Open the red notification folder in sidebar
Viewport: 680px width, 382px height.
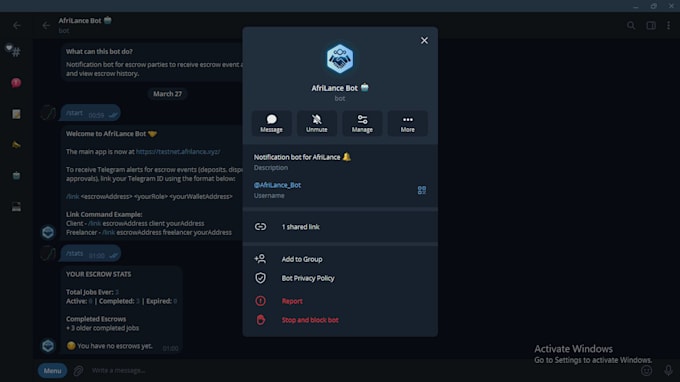(x=16, y=83)
